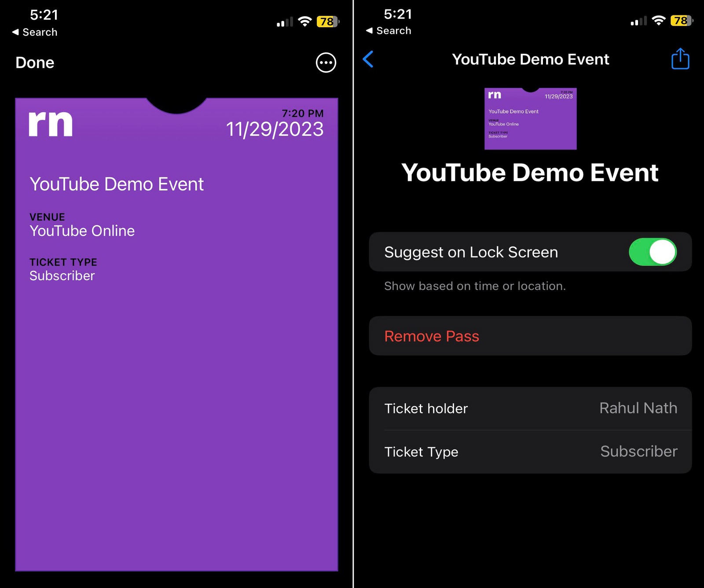Tap the share icon on the pass details screen
704x588 pixels.
point(680,58)
